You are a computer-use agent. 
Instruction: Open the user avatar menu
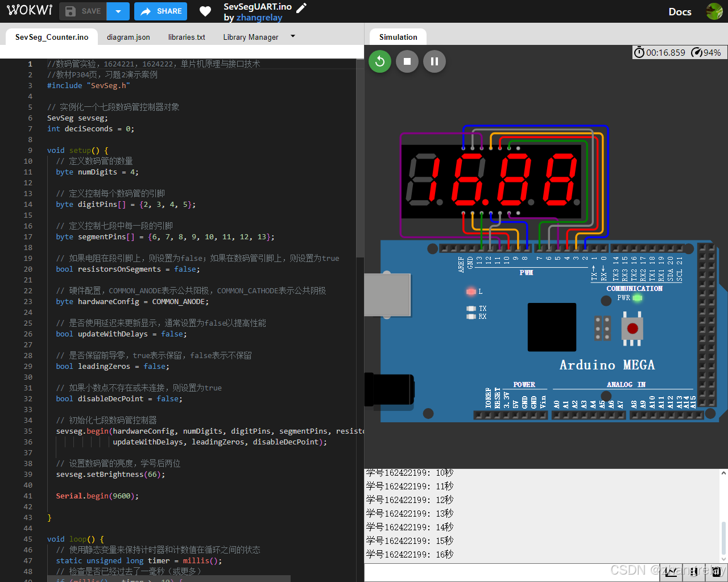(x=714, y=11)
